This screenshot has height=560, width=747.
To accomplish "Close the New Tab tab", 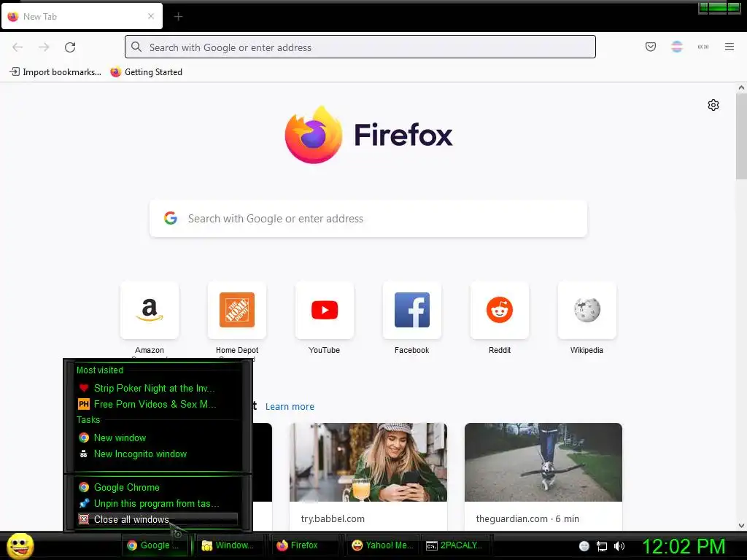I will [151, 16].
